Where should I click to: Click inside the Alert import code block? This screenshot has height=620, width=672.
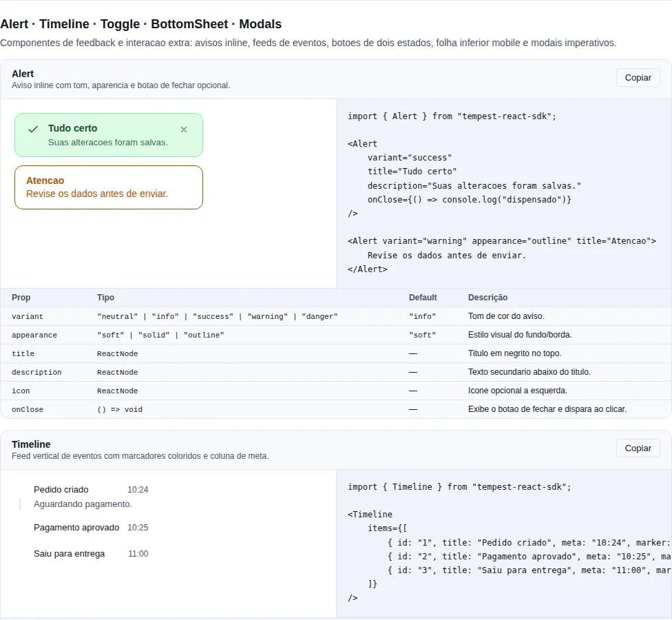pos(503,194)
